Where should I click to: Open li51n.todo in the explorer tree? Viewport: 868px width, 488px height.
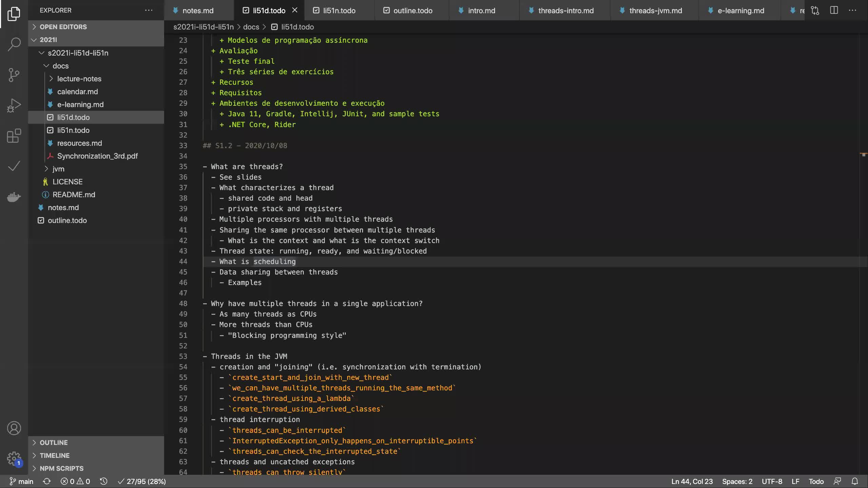[x=96, y=130]
